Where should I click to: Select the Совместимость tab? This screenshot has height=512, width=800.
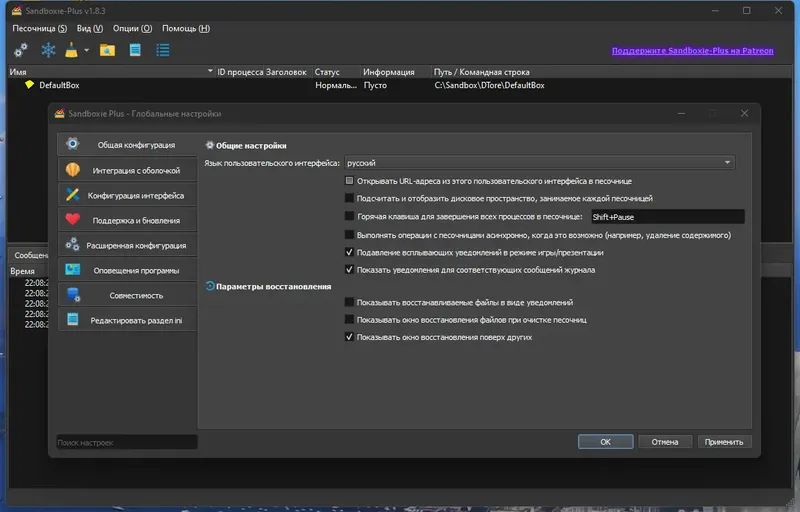point(128,295)
